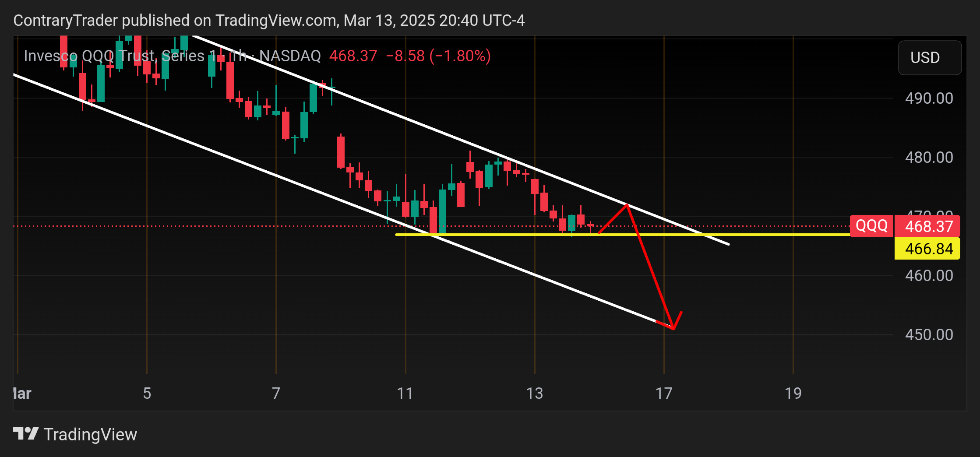
Task: Click the 450.00 price axis label
Action: click(929, 334)
